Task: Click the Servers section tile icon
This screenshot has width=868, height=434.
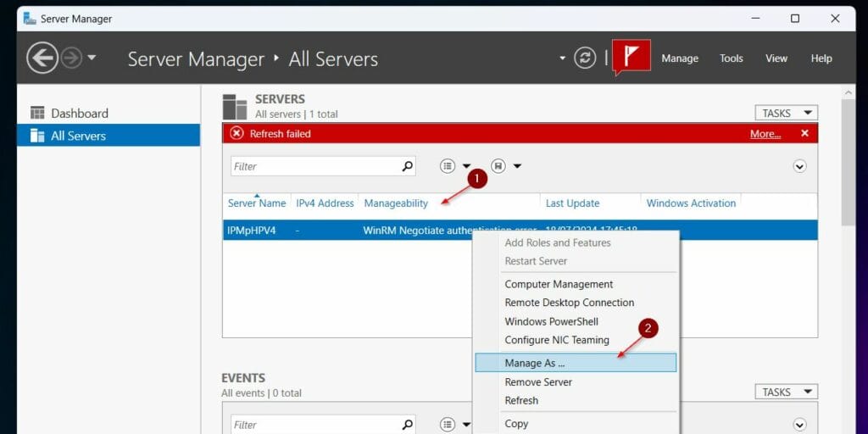Action: click(235, 107)
